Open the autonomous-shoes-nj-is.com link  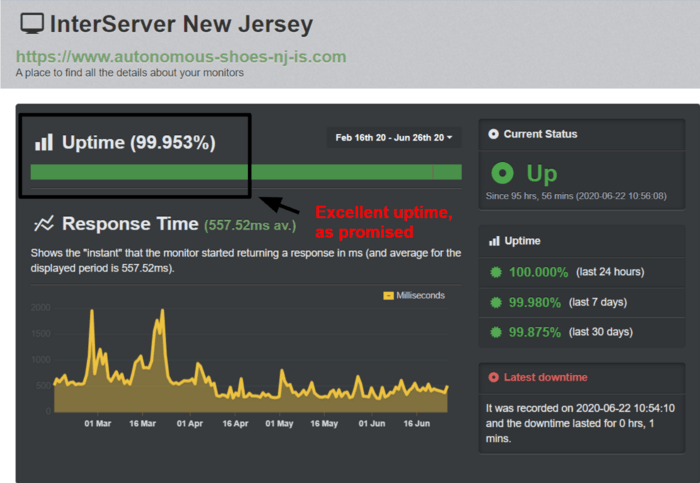[181, 57]
